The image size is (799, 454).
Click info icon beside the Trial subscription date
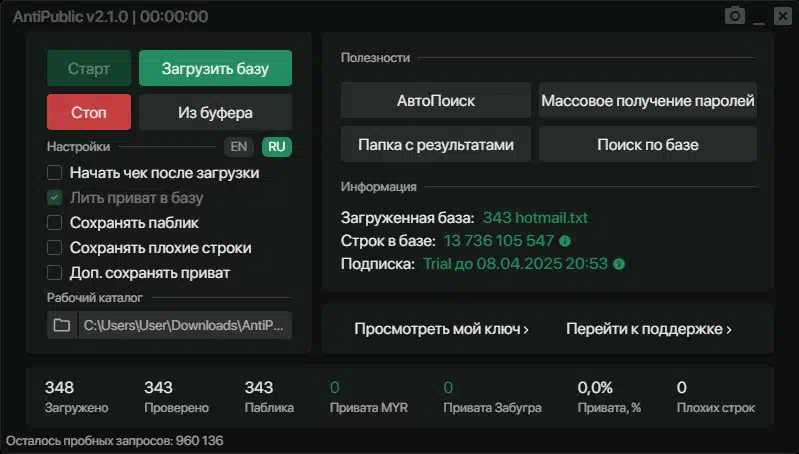[x=619, y=264]
